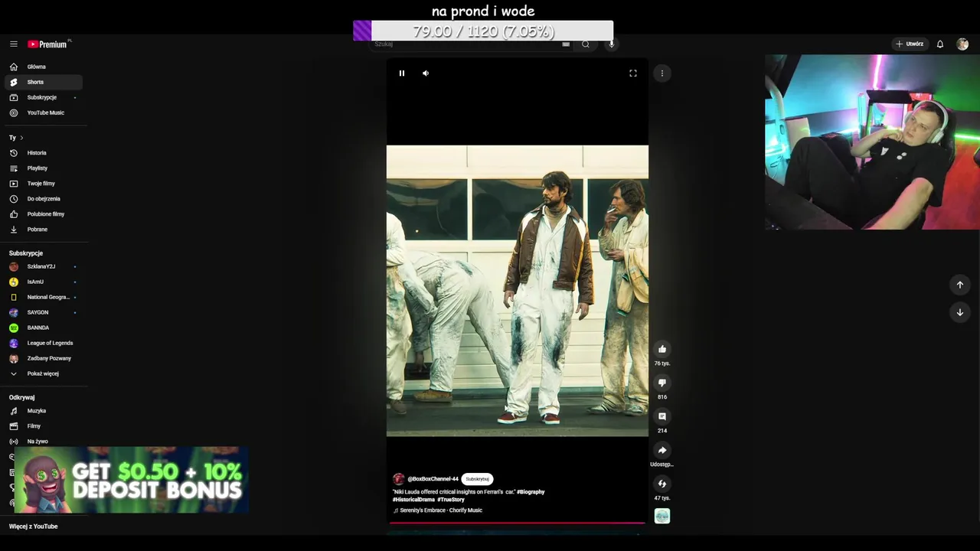Open Historia in the sidebar
The image size is (980, 551).
point(44,153)
